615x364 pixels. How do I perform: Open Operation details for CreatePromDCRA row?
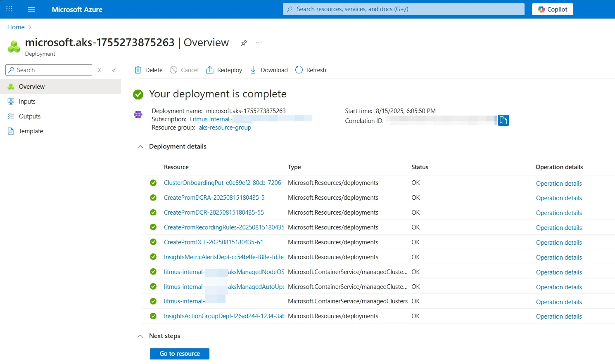(x=559, y=198)
